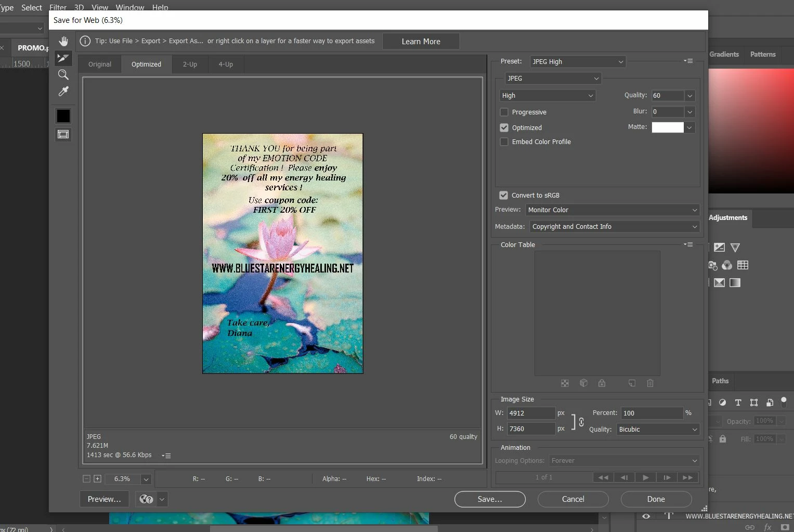Open the Metadata dropdown
This screenshot has height=532, width=794.
pyautogui.click(x=614, y=227)
